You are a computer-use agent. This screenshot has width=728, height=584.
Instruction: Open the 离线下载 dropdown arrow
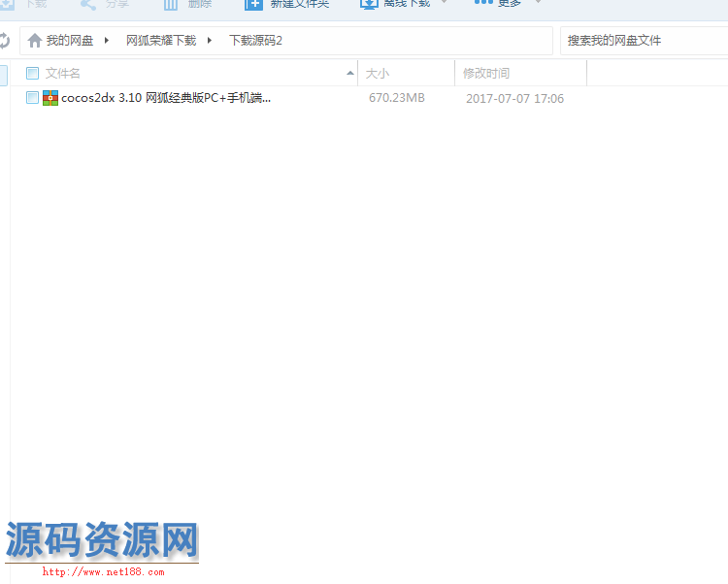(x=444, y=3)
